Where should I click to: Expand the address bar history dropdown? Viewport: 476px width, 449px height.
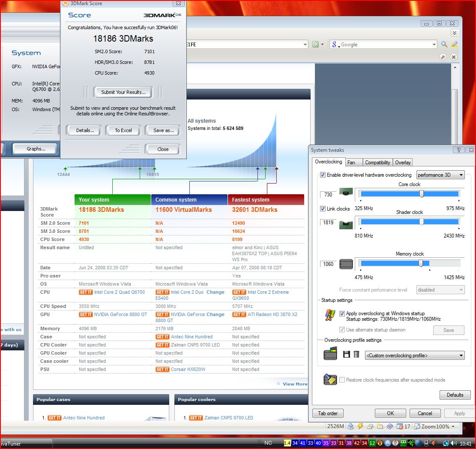tap(305, 45)
